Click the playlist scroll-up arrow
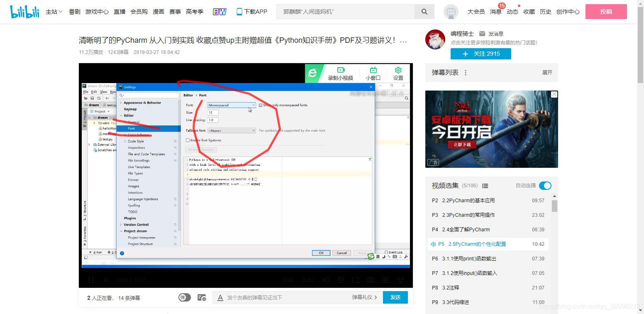The height and width of the screenshot is (314, 644). 555,196
